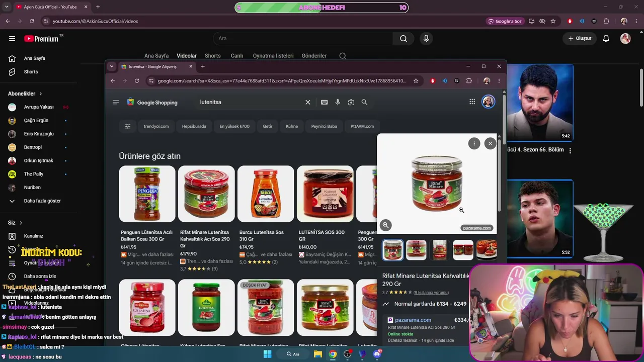Submit the Google Shopping search
The width and height of the screenshot is (644, 362).
(364, 102)
